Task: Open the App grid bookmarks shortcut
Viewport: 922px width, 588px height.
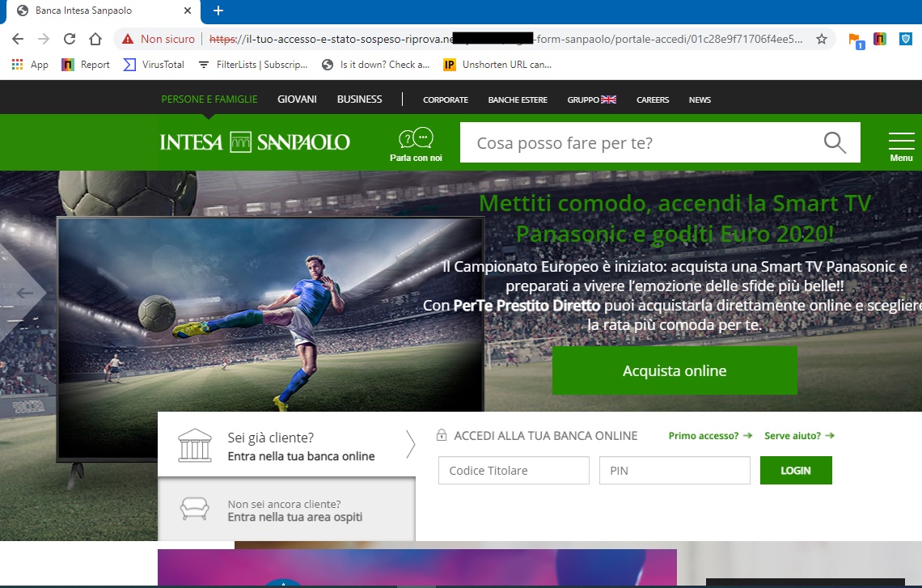Action: [30, 65]
